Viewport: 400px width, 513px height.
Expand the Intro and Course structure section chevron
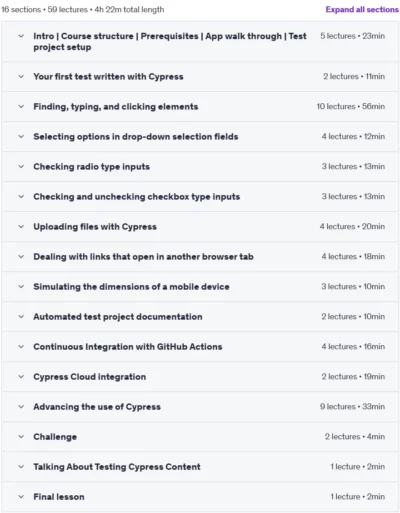pos(21,36)
